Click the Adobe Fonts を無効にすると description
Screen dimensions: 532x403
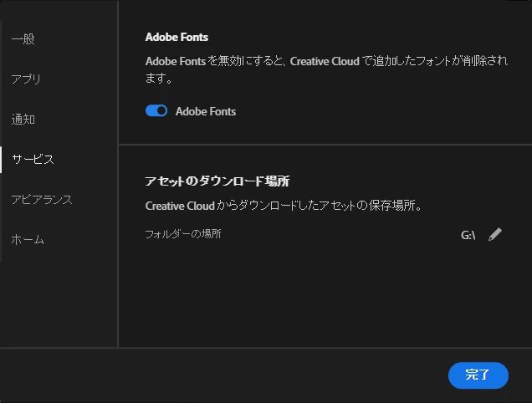point(326,69)
